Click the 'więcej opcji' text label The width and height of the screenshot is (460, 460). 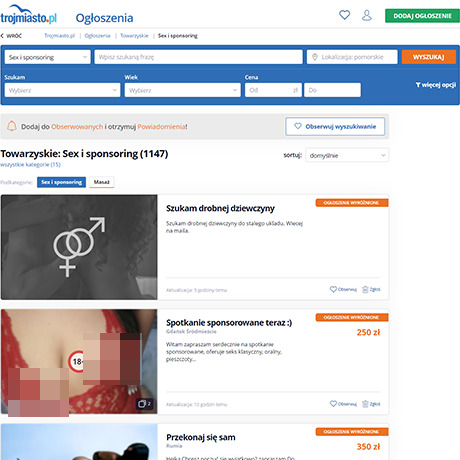[x=439, y=85]
